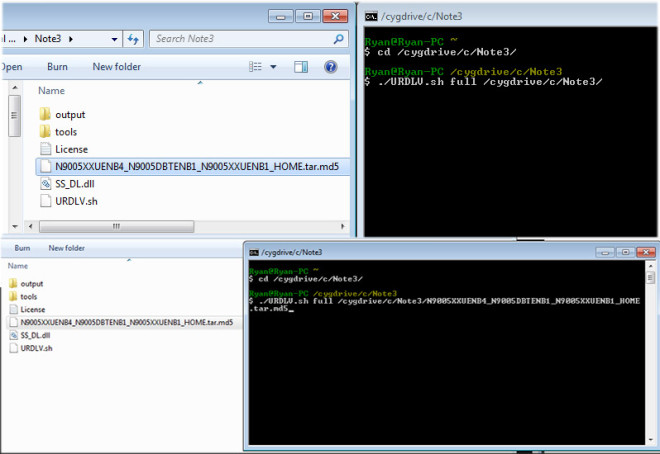660x454 pixels.
Task: Open address bar history dropdown
Action: click(114, 40)
